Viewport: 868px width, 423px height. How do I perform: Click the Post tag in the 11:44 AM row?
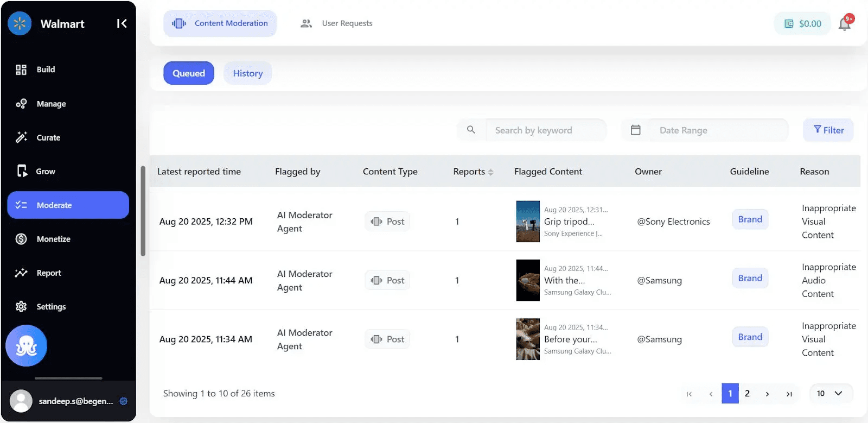pyautogui.click(x=387, y=280)
